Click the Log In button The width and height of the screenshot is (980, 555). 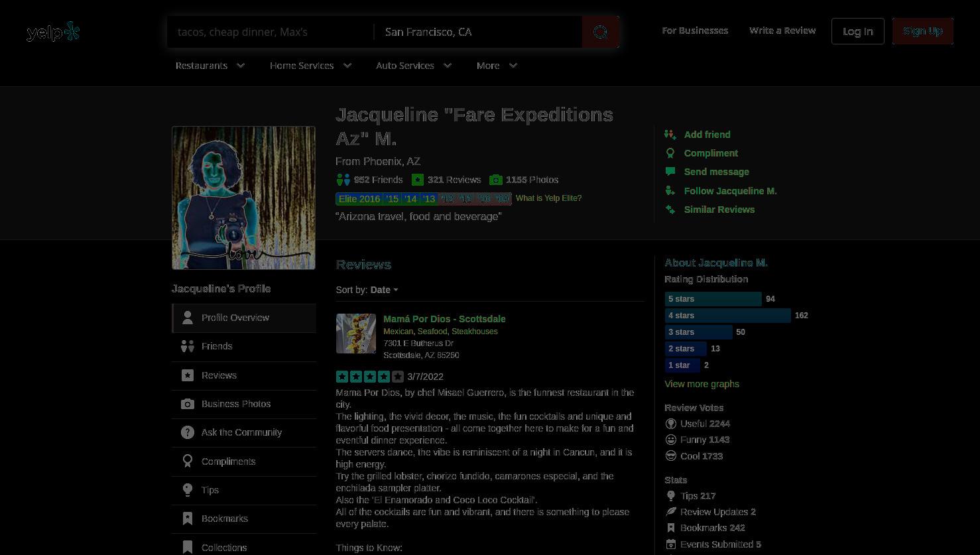click(858, 31)
